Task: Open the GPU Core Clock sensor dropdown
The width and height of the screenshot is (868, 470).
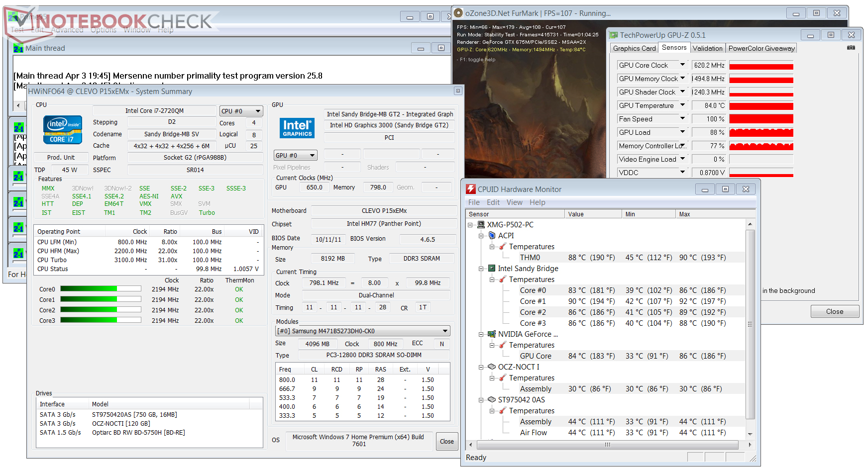Action: click(x=682, y=65)
